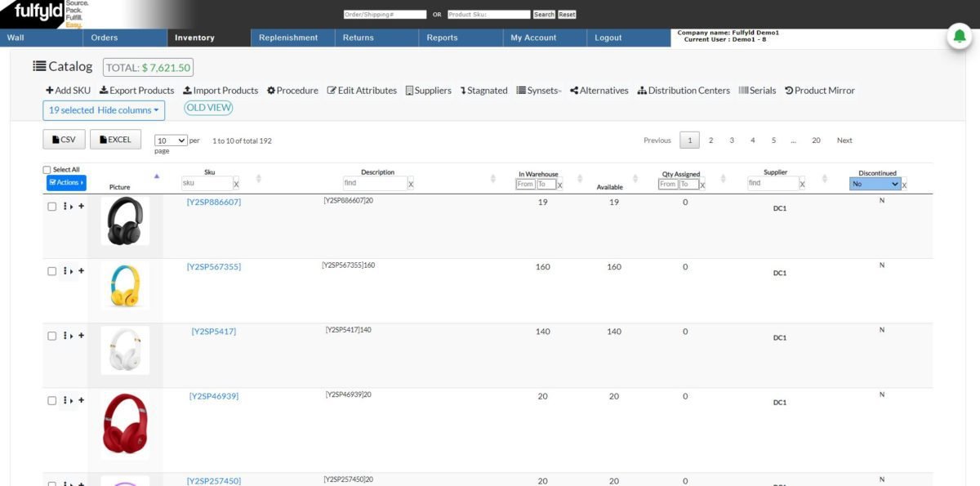This screenshot has height=486, width=980.
Task: Click the plus icon on row Y2SP886607
Action: coord(81,207)
